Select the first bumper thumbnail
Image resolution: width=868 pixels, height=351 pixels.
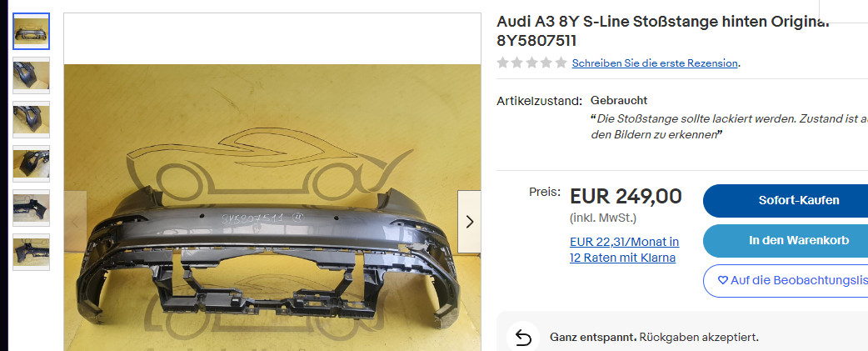click(31, 31)
